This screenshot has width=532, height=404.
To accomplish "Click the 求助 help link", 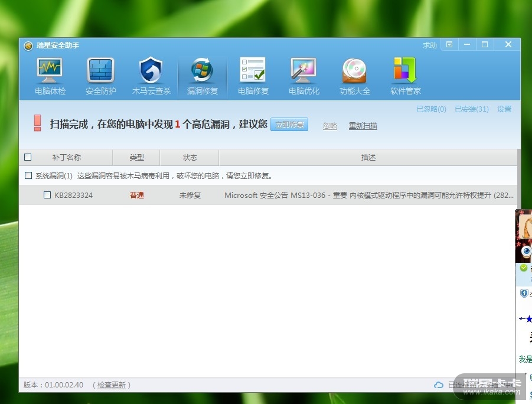I will [429, 45].
